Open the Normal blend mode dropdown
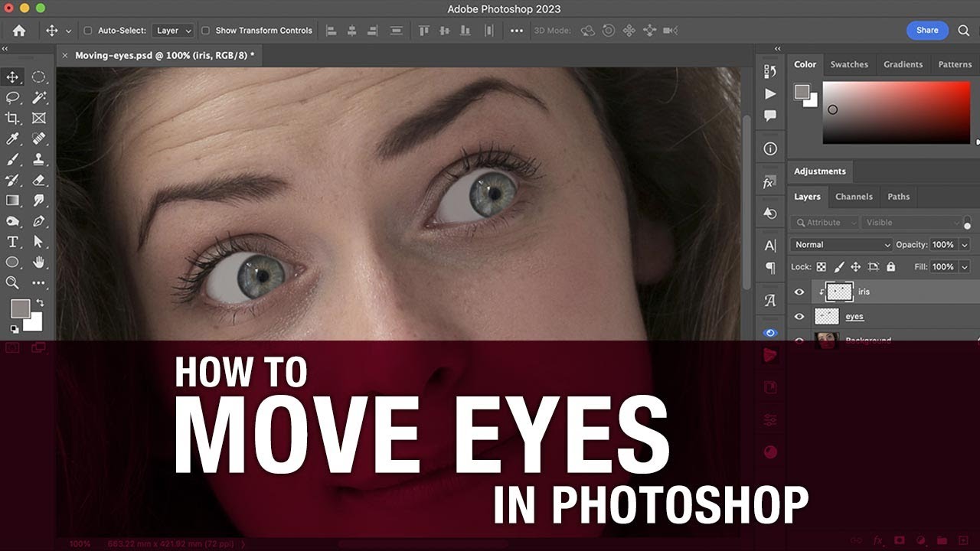This screenshot has height=551, width=980. 841,245
